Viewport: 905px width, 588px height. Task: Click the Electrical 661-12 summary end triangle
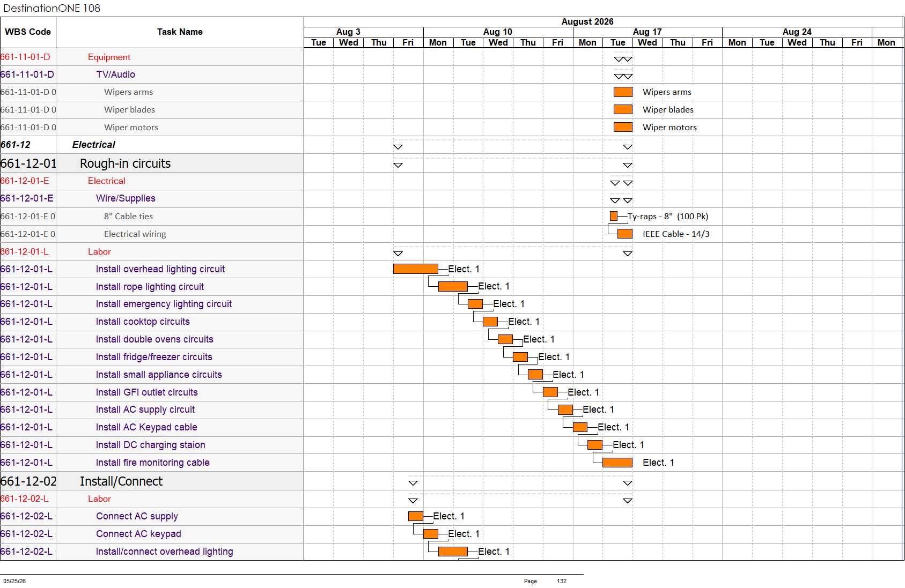[628, 147]
